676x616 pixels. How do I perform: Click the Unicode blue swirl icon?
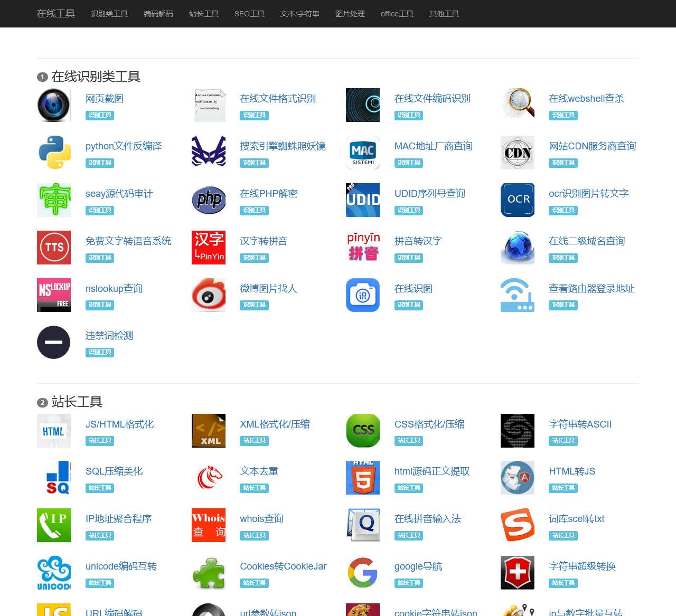[x=54, y=573]
